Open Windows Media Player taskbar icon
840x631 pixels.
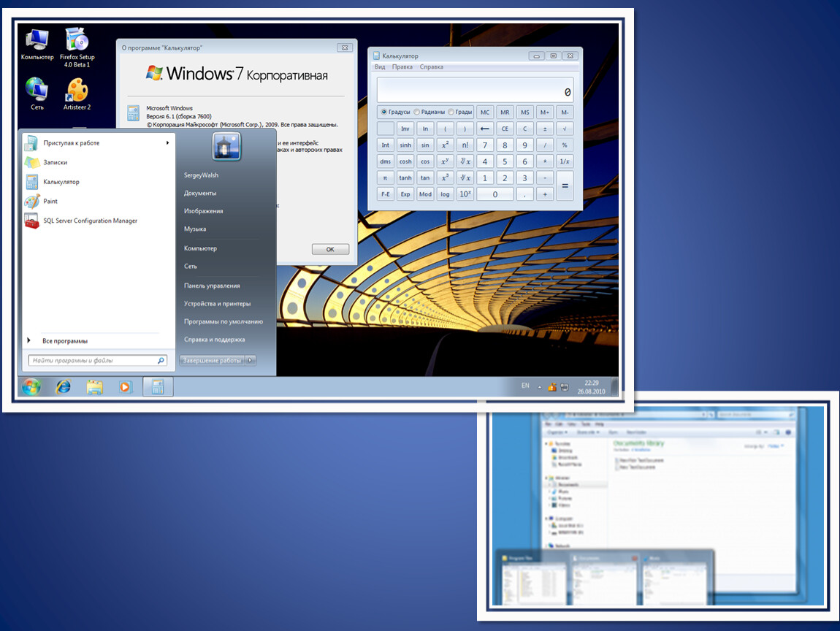click(125, 386)
